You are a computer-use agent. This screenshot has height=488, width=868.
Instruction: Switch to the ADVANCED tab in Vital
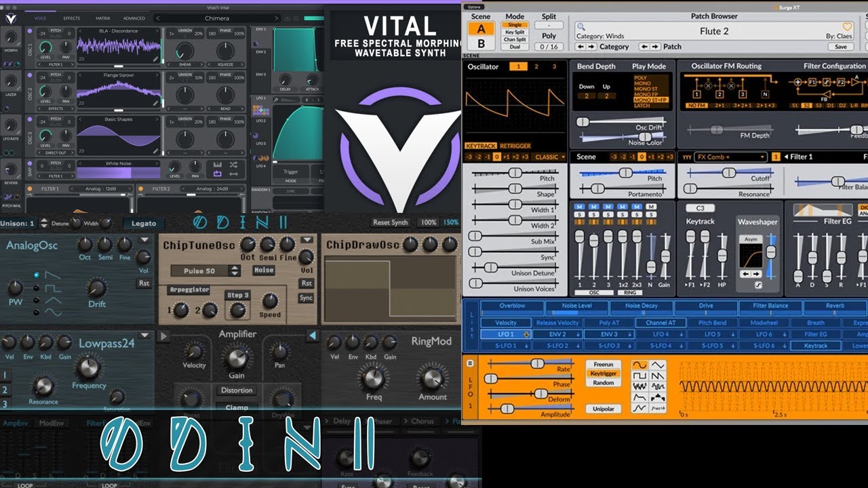click(x=134, y=18)
